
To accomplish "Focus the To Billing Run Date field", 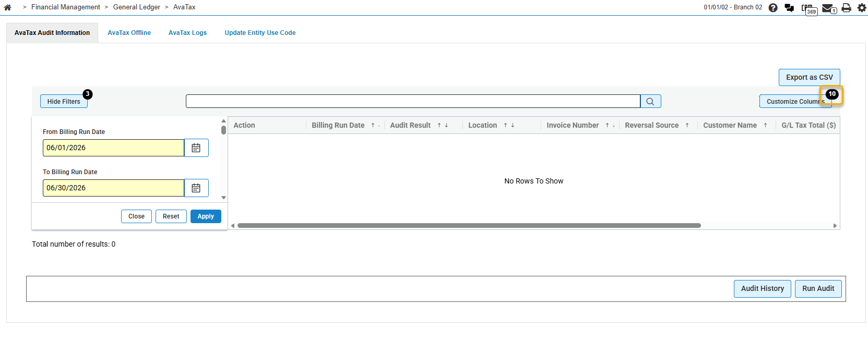I will [113, 188].
